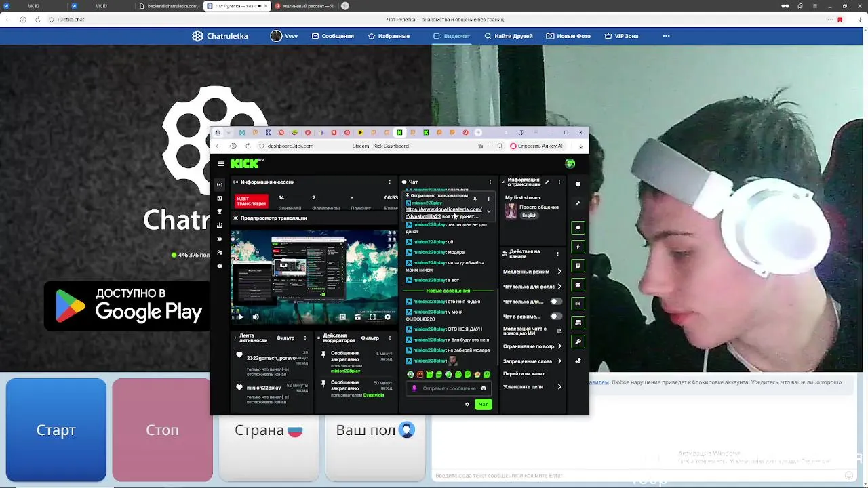Click the info circle icon in Kick right rail

pos(578,184)
